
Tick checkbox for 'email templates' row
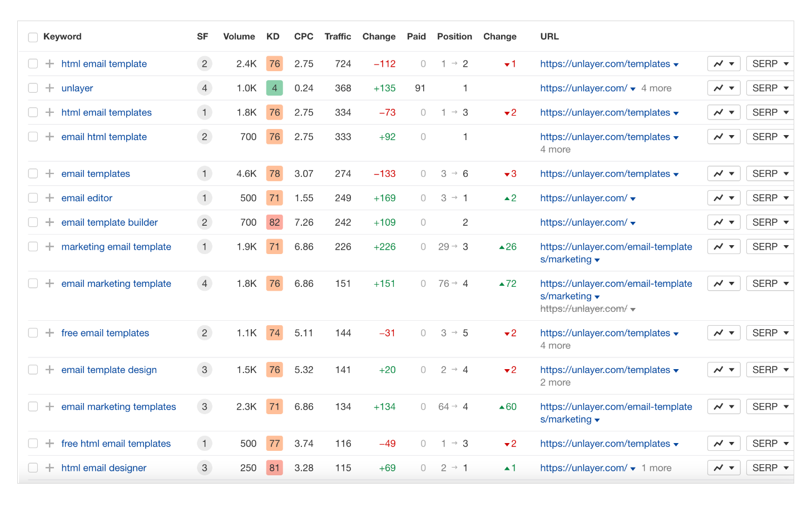[33, 174]
